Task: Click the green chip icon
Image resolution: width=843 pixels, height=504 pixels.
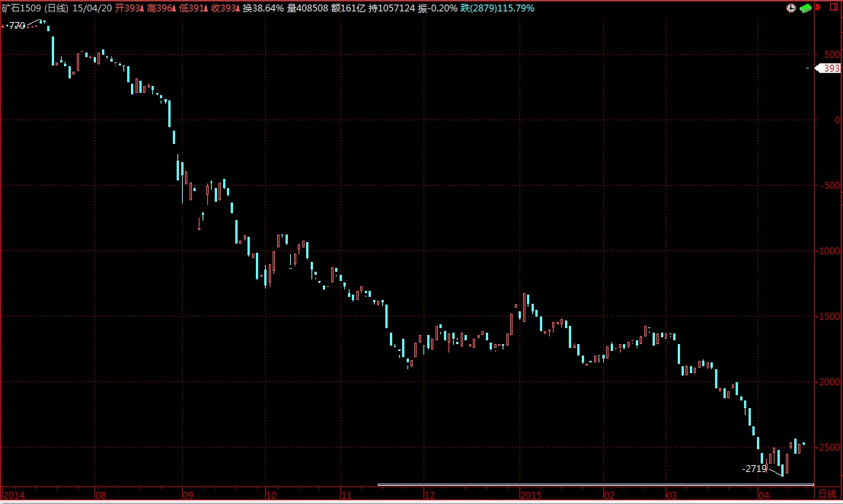Action: 806,8
